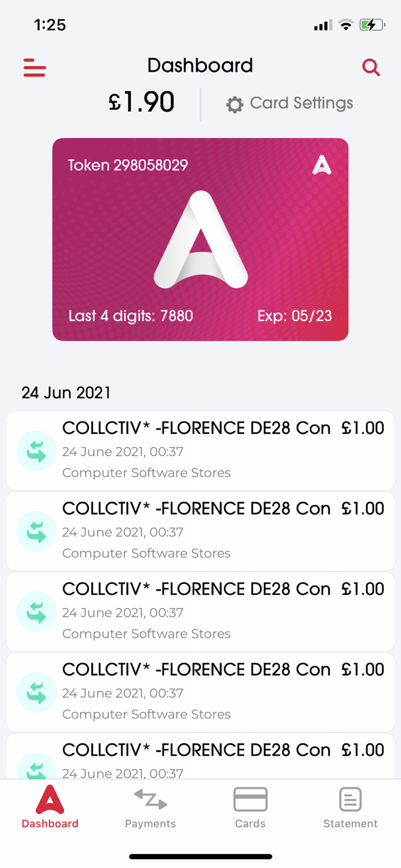
Task: Open Statement via the document icon
Action: [350, 800]
